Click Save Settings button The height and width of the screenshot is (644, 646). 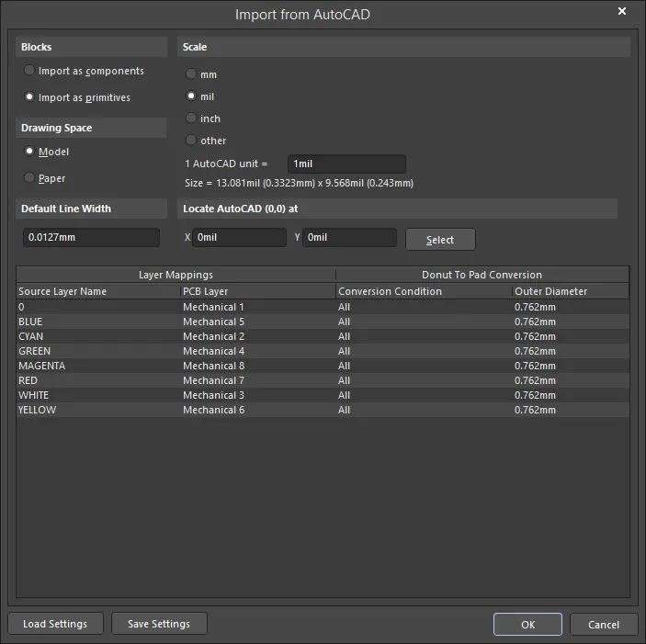[159, 624]
